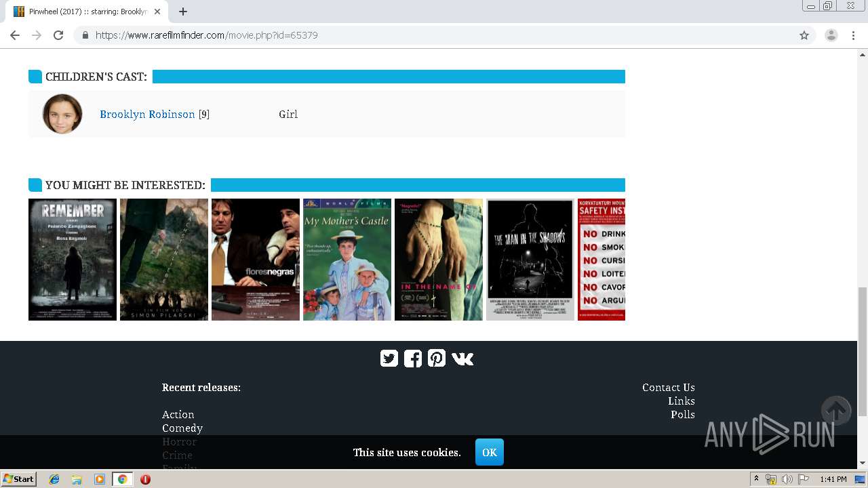Open the Windows Start menu
868x488 pixels.
pos(18,479)
